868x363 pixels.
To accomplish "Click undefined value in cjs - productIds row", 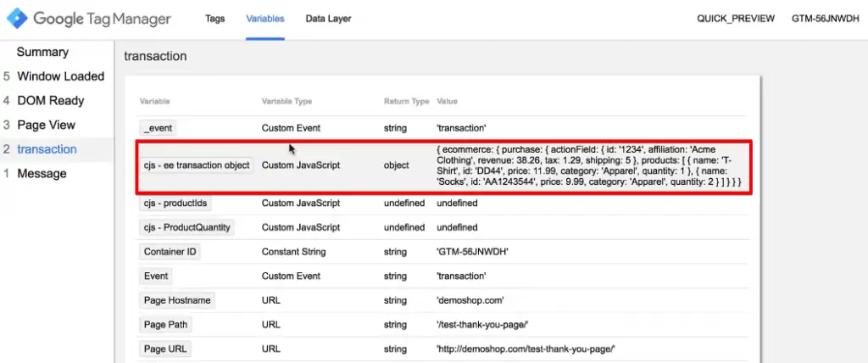I will tap(457, 204).
